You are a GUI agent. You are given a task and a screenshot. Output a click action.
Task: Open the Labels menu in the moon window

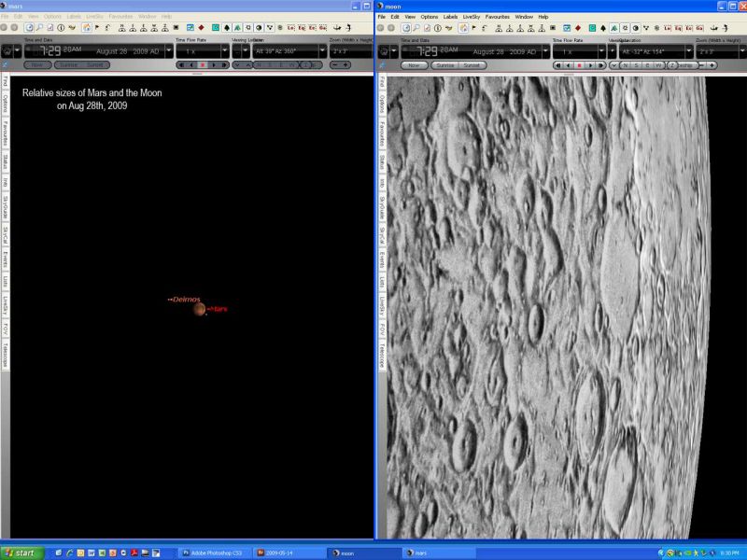coord(450,17)
